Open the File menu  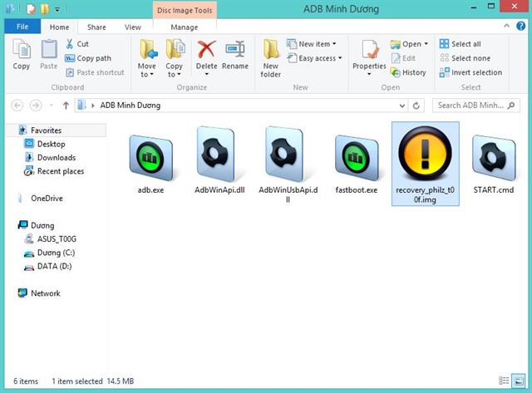(22, 27)
